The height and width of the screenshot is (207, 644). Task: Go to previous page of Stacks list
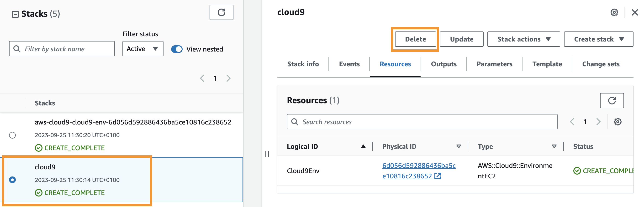[202, 78]
